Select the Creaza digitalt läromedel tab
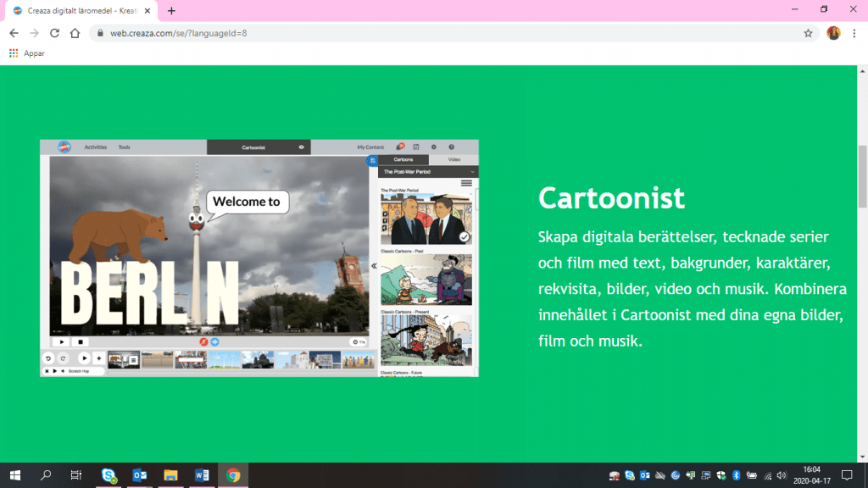Viewport: 868px width, 488px height. click(x=81, y=10)
